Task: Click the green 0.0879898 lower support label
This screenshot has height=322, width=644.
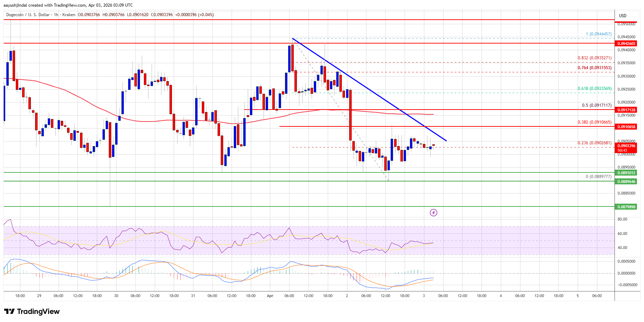Action: [x=626, y=207]
